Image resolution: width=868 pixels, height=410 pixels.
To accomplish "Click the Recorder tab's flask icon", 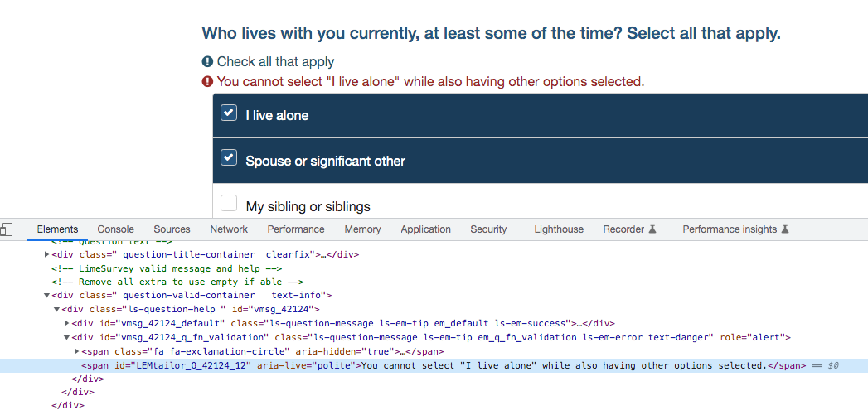I will 652,229.
